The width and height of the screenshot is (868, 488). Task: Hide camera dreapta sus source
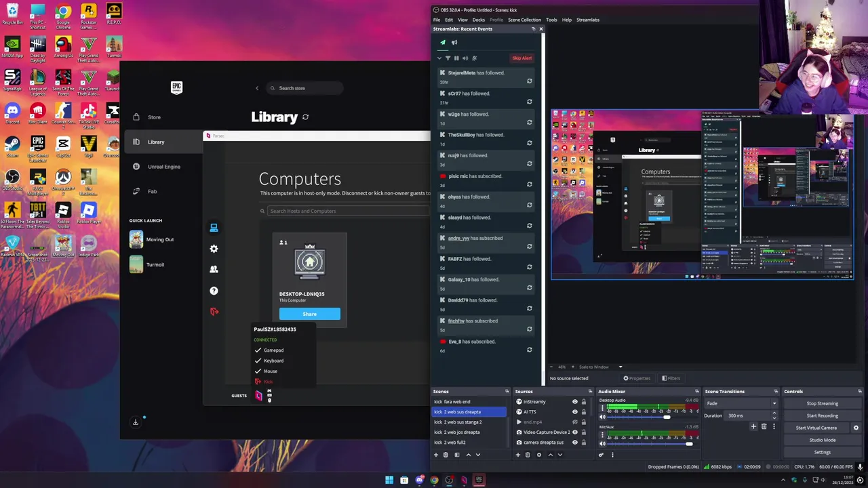click(x=575, y=443)
